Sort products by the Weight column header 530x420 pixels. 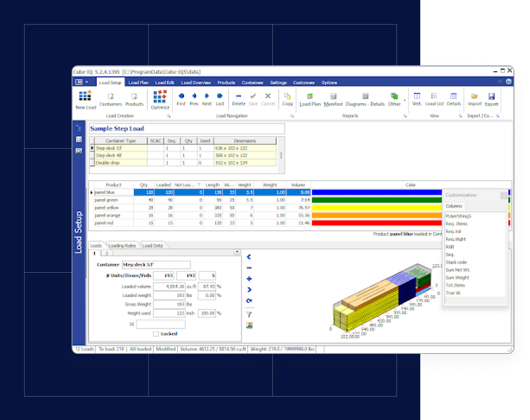click(x=270, y=185)
